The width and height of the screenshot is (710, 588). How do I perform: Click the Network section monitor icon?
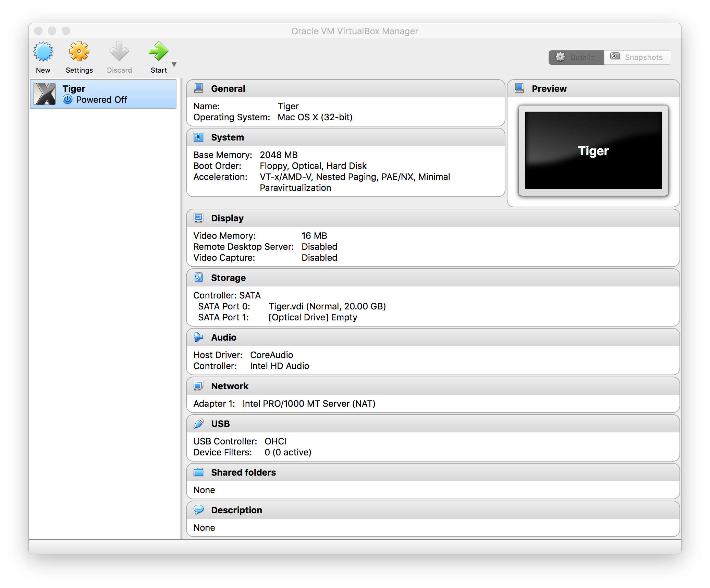tap(198, 386)
